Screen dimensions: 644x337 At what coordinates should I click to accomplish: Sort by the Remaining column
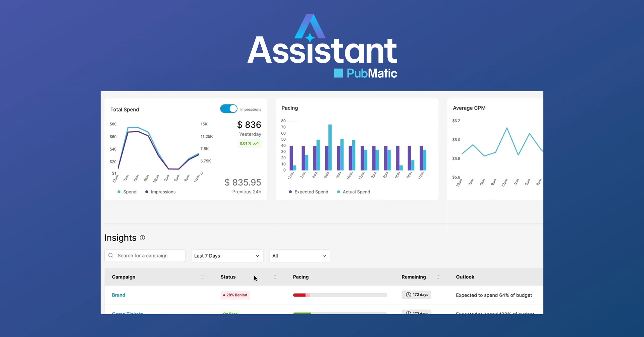(x=438, y=277)
